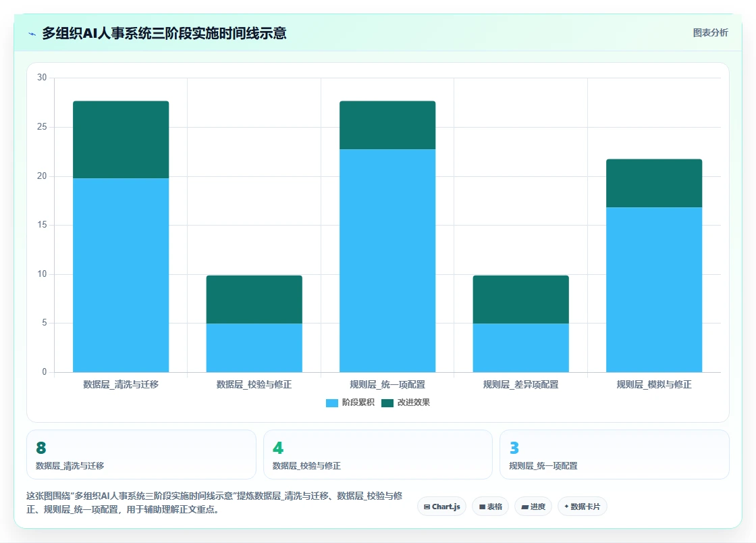756x543 pixels.
Task: Click the stat card value 3
Action: (x=514, y=448)
